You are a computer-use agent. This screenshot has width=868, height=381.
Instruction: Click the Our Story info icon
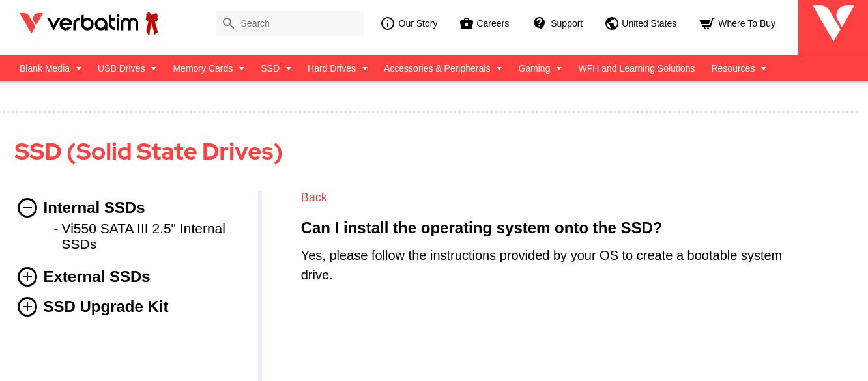click(388, 23)
